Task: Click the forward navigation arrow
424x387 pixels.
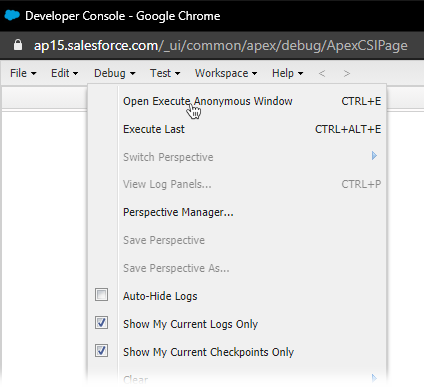Action: tap(347, 73)
